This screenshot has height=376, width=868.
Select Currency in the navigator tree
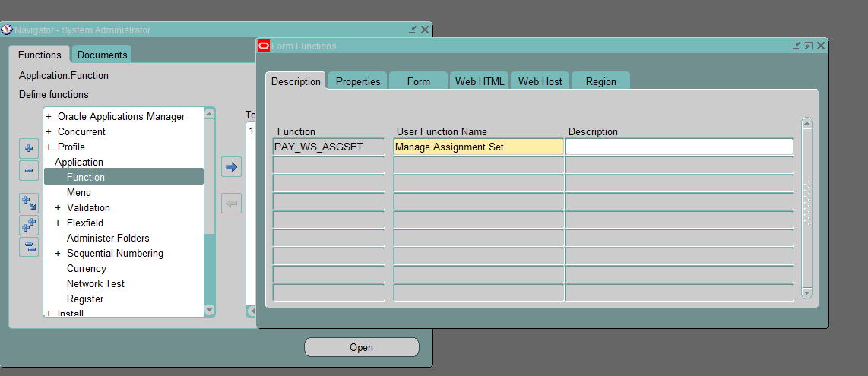pos(87,268)
